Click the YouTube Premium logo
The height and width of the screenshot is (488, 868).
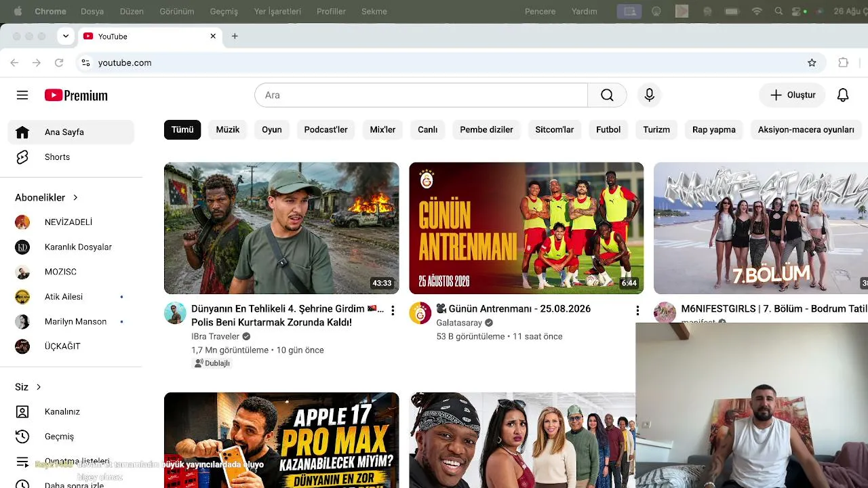click(76, 96)
